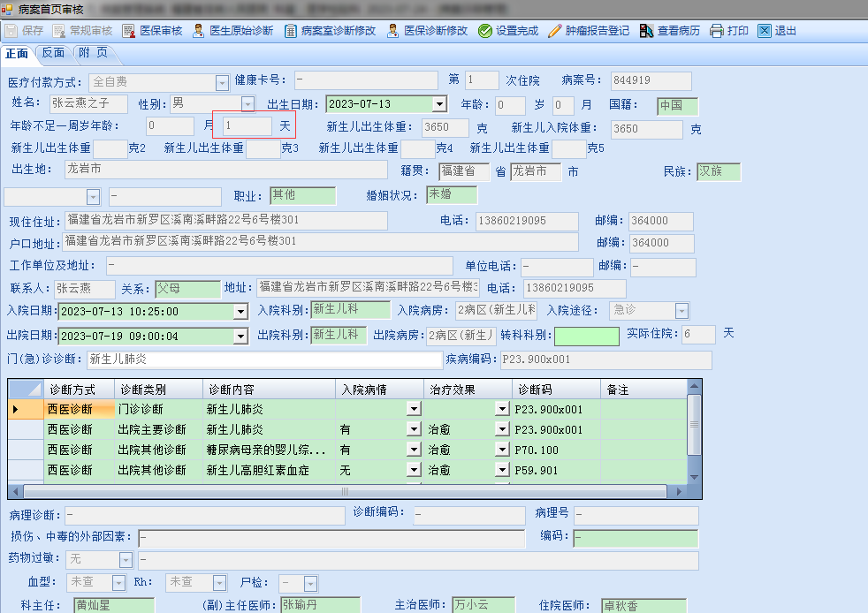Expand 血型 dropdown
The height and width of the screenshot is (613, 868).
pyautogui.click(x=118, y=583)
